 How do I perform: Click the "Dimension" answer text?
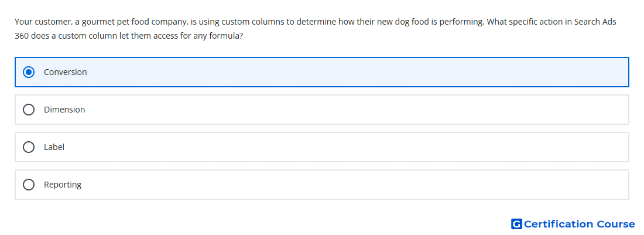click(64, 110)
